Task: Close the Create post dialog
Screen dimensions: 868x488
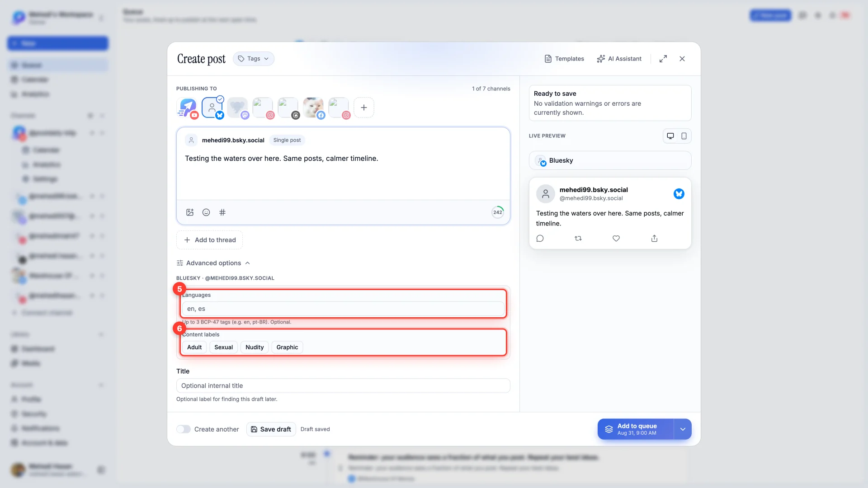Action: [682, 59]
